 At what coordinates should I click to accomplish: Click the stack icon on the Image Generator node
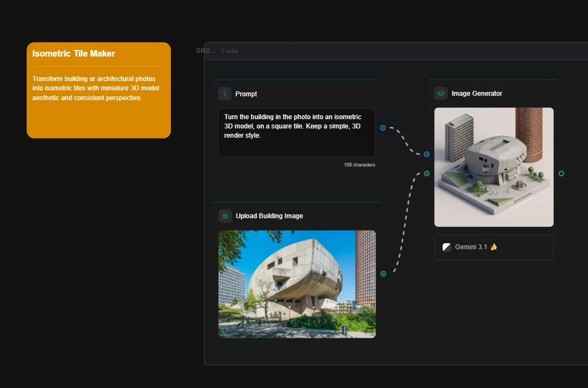pyautogui.click(x=440, y=93)
